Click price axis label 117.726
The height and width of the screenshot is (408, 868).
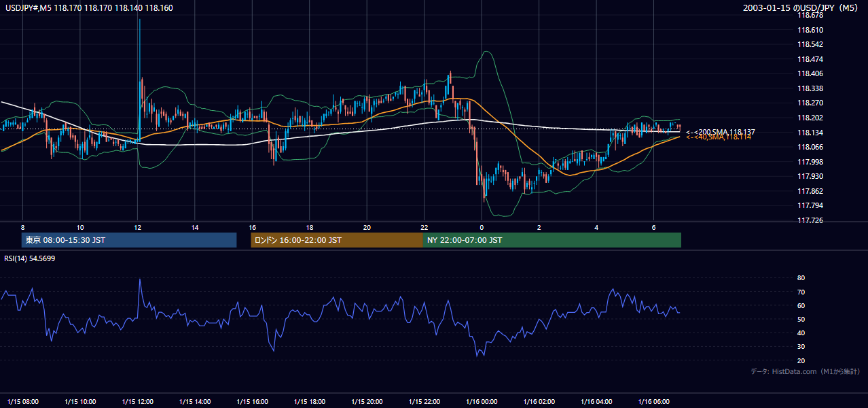[810, 220]
